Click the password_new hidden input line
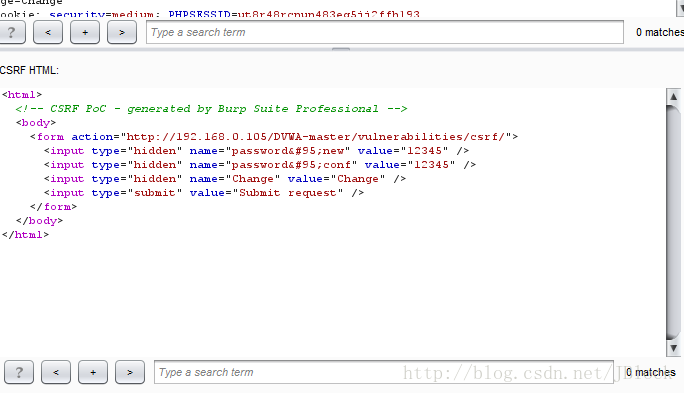This screenshot has width=684, height=393. 256,150
